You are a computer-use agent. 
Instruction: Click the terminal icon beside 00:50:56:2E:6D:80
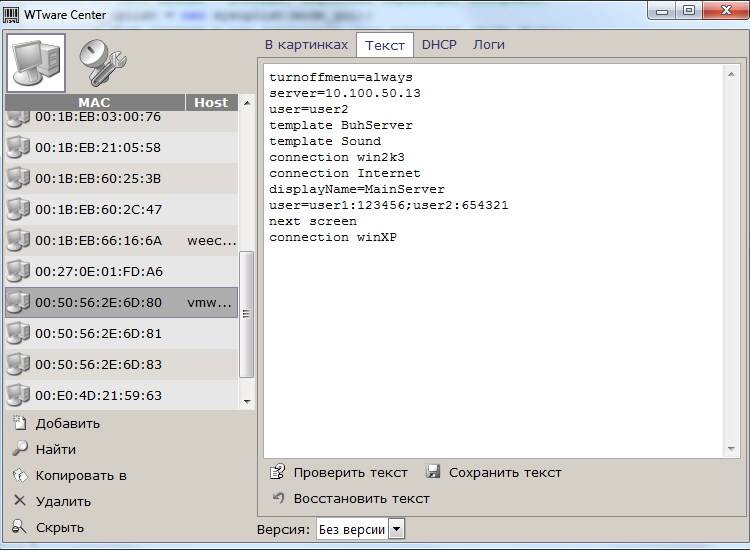pyautogui.click(x=18, y=302)
